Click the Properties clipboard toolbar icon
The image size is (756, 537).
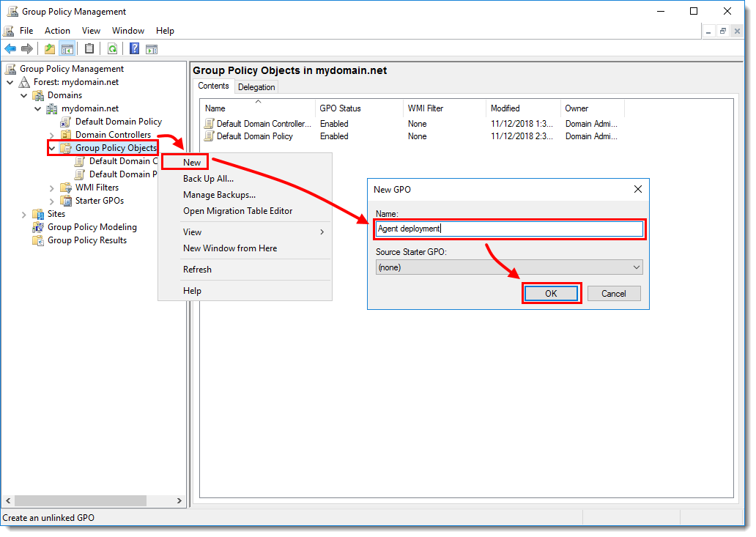click(89, 49)
